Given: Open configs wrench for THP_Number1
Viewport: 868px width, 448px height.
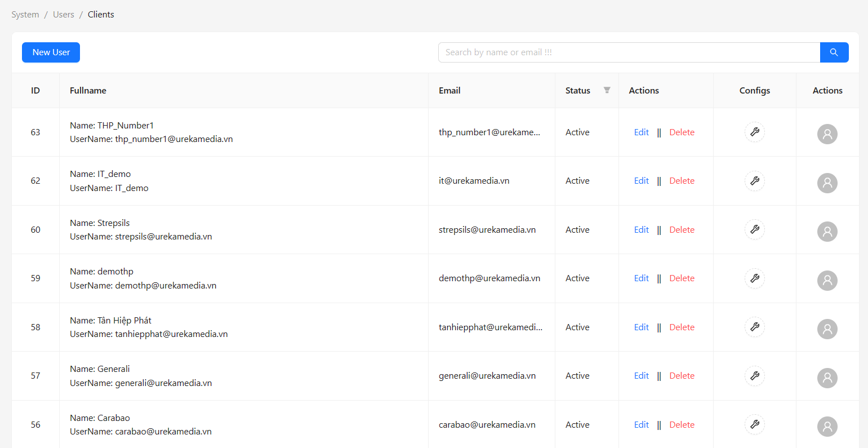Looking at the screenshot, I should click(x=755, y=132).
